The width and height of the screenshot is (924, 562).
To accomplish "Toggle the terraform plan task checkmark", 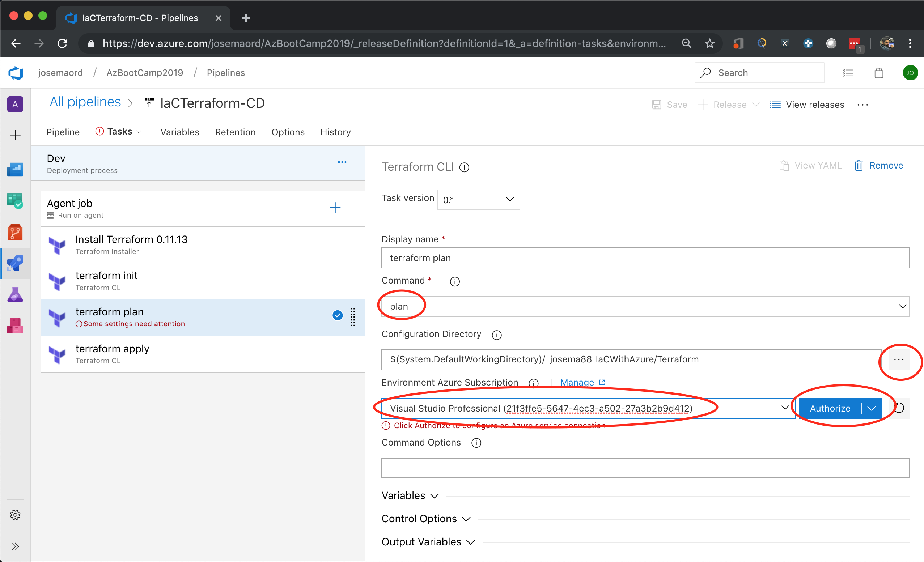I will pyautogui.click(x=338, y=316).
